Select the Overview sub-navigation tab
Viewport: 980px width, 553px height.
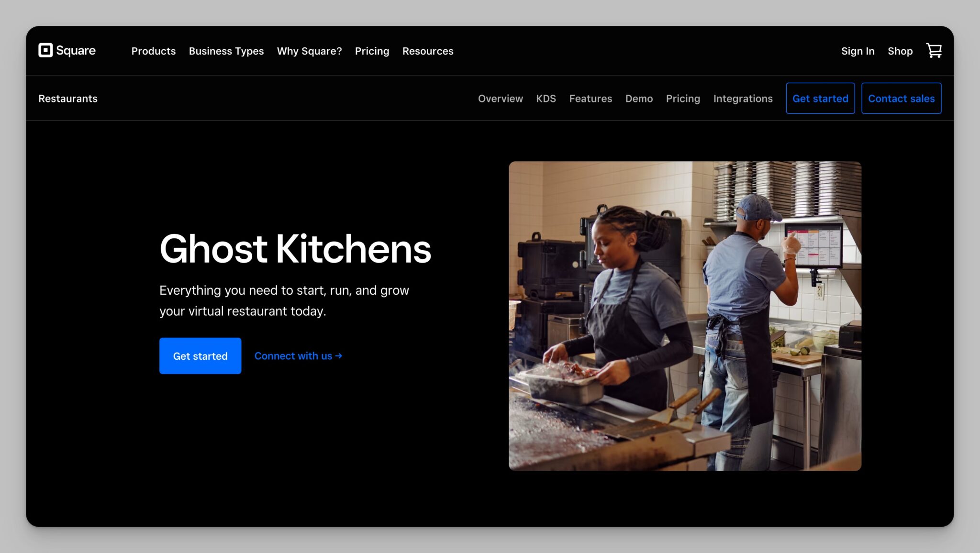coord(500,98)
